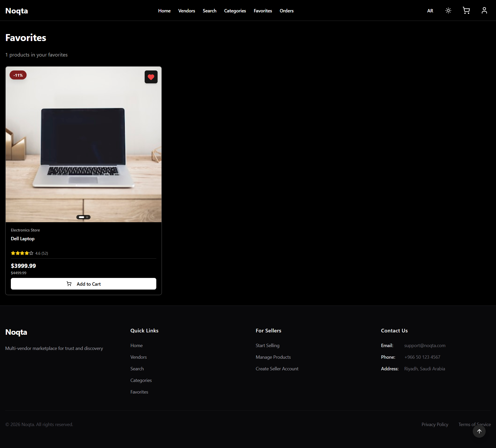Screen dimensions: 496x448
Task: Click the scroll-to-top arrow button
Action: pos(479,431)
